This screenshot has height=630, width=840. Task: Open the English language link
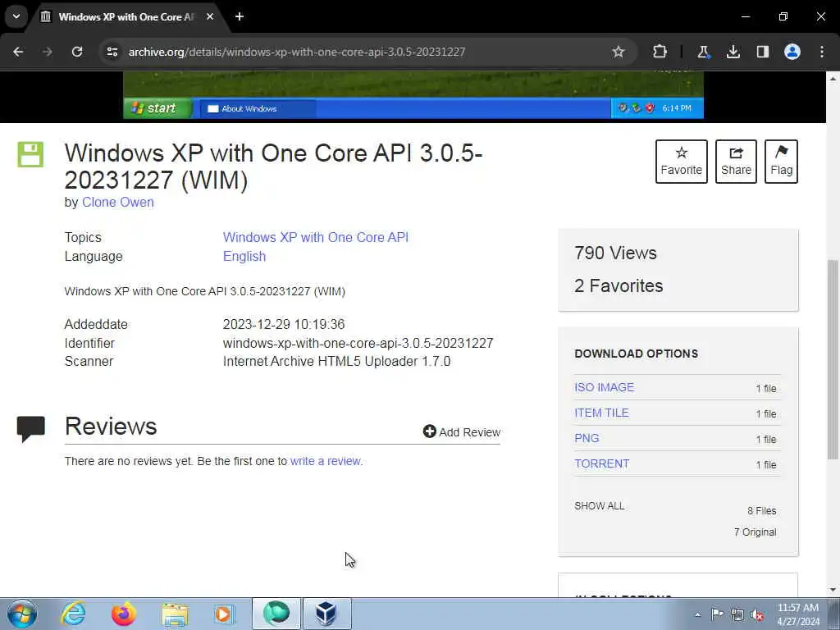coord(244,256)
